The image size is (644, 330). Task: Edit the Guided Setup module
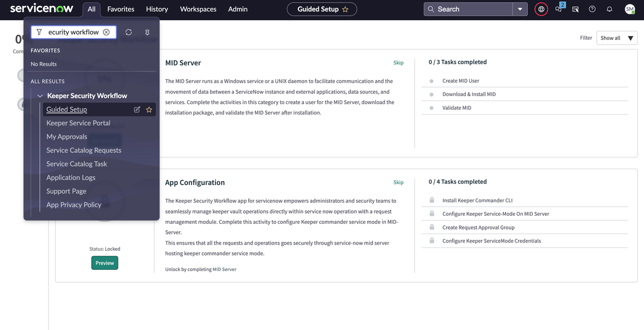137,109
